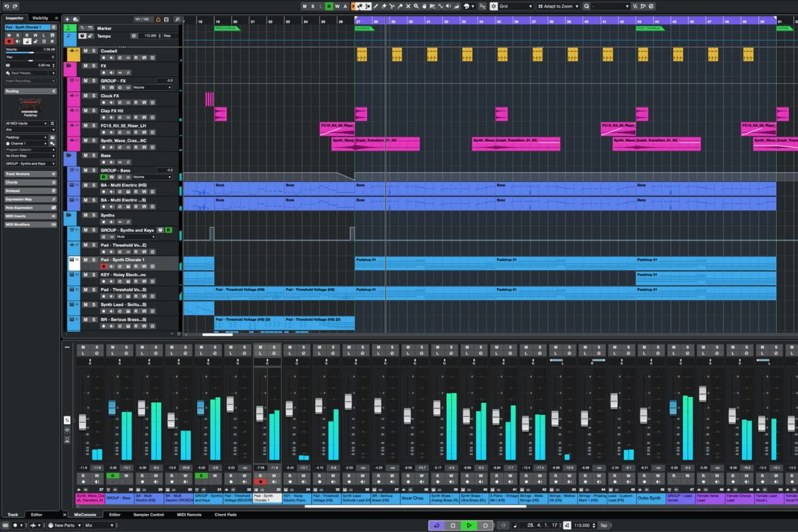Toggle green global Read automation R button
798x532 pixels.
pos(329,6)
